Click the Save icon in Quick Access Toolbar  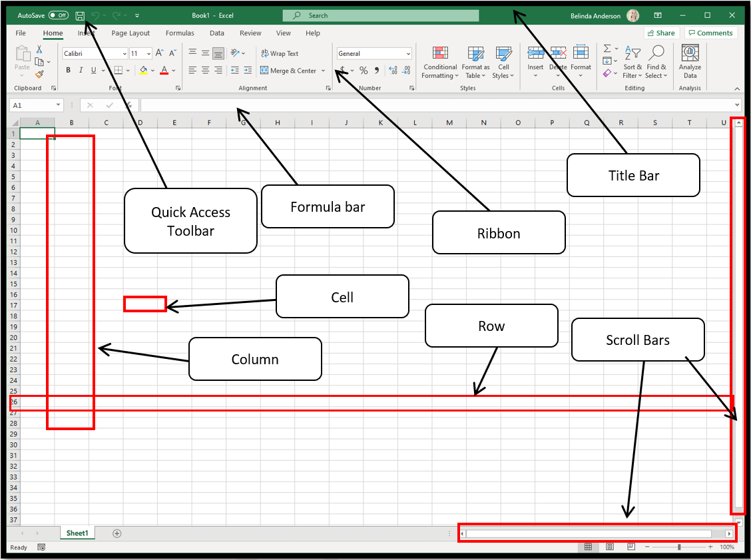[x=80, y=15]
